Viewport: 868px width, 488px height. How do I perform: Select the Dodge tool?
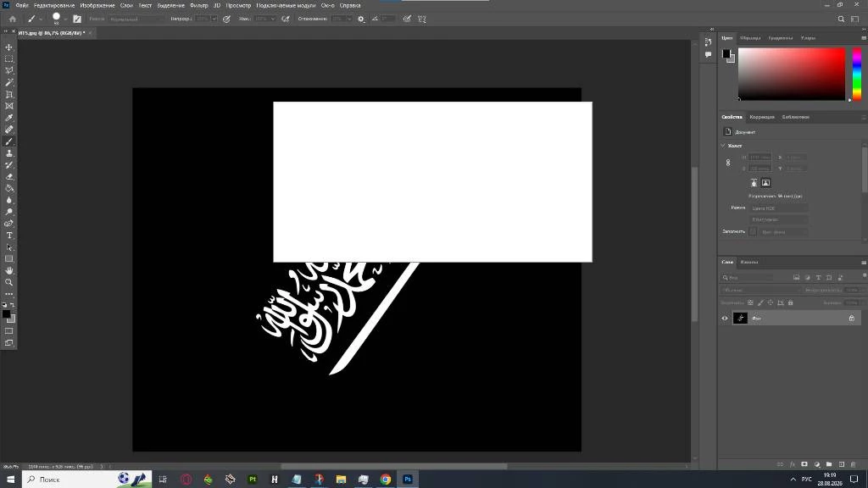click(8, 212)
